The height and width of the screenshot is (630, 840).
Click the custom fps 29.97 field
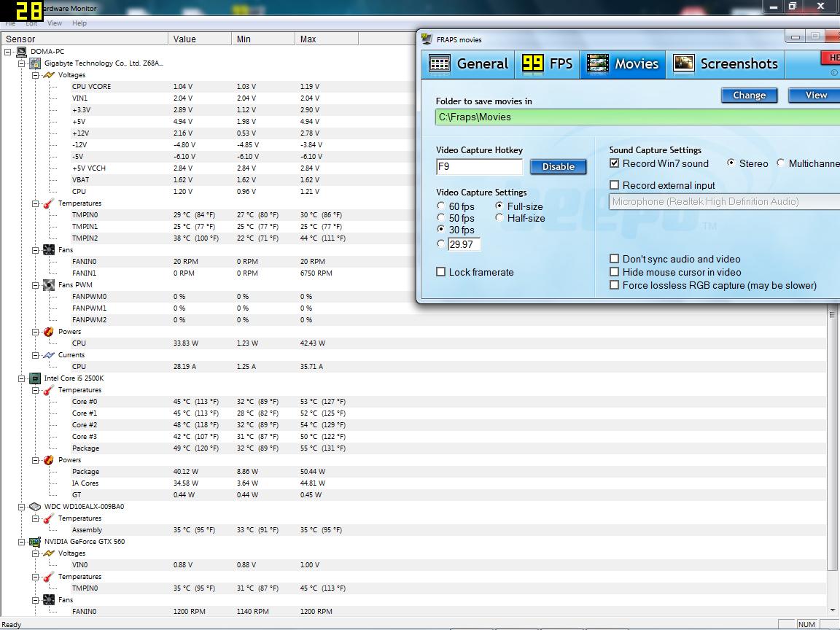click(464, 244)
